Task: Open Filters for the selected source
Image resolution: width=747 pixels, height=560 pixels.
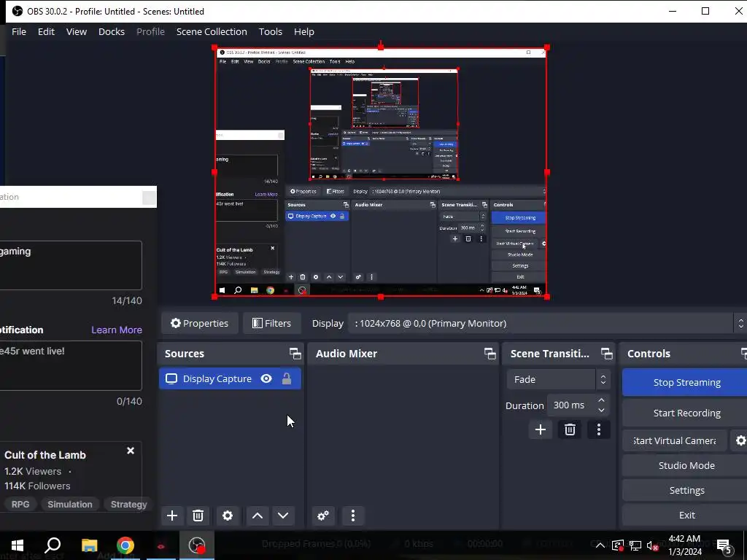Action: tap(271, 323)
